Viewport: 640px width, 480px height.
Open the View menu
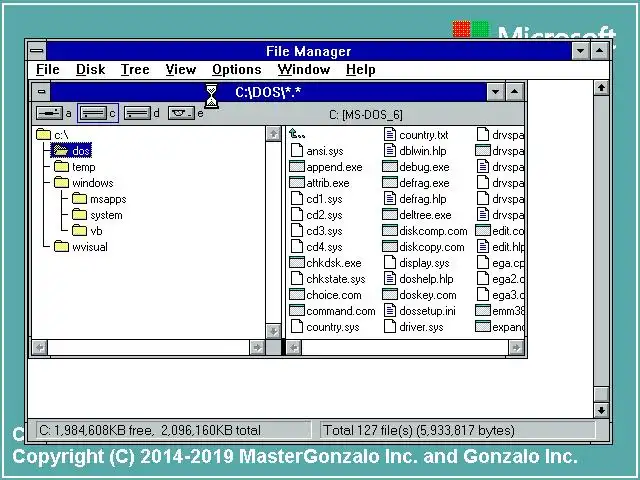coord(181,69)
